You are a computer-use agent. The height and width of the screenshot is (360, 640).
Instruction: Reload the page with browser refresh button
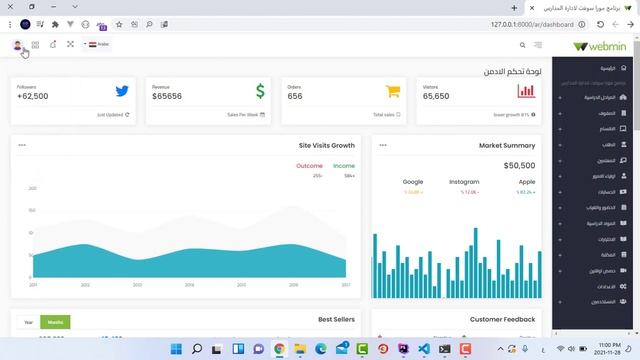click(x=600, y=24)
